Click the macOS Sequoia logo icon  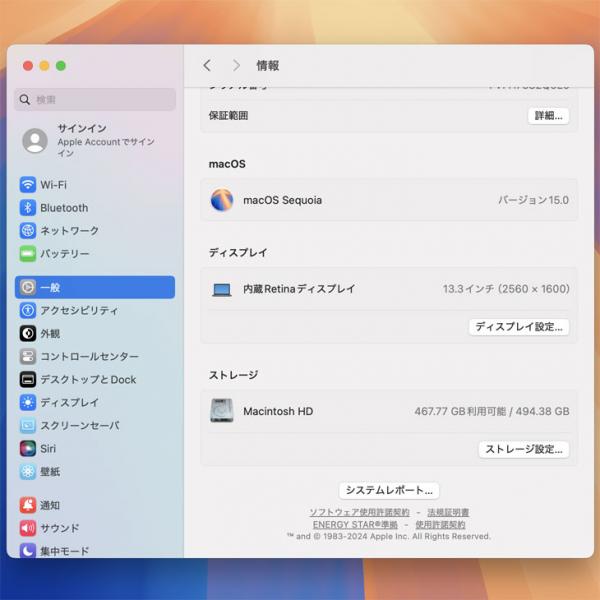[x=222, y=200]
